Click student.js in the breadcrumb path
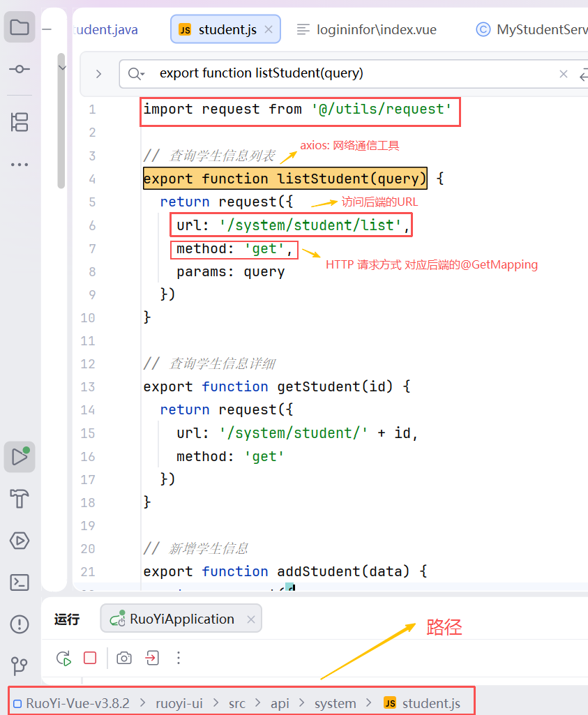The width and height of the screenshot is (588, 715). [x=422, y=703]
